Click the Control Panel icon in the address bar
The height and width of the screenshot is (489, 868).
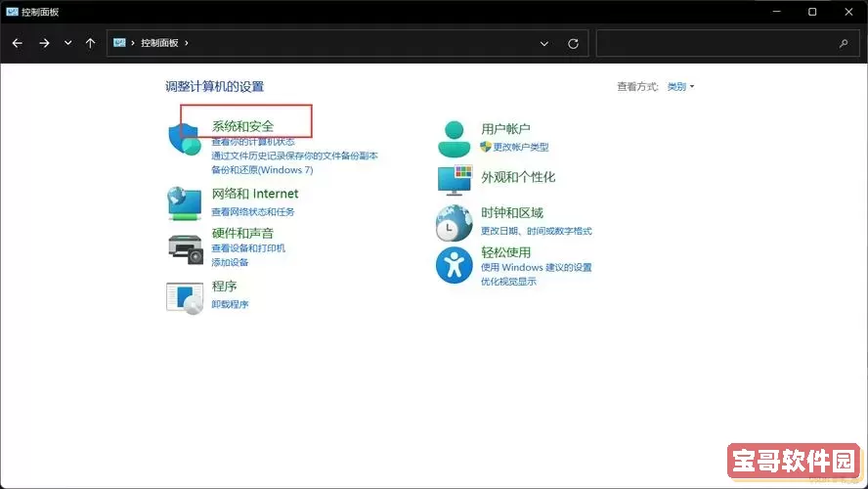click(119, 43)
